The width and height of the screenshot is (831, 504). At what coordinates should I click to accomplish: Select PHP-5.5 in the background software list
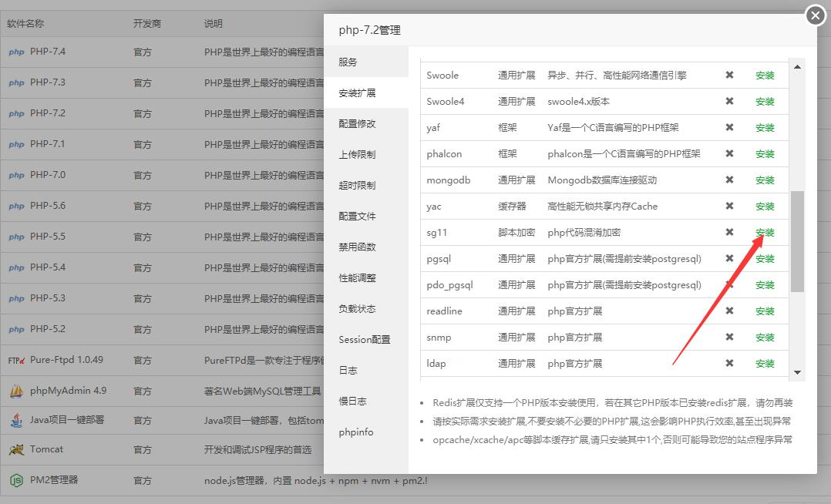point(48,236)
